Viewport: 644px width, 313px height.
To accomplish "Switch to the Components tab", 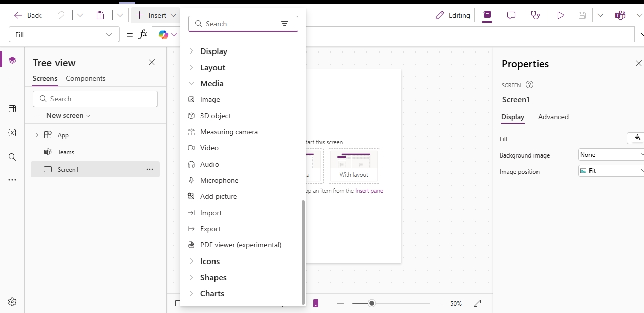I will pos(86,79).
